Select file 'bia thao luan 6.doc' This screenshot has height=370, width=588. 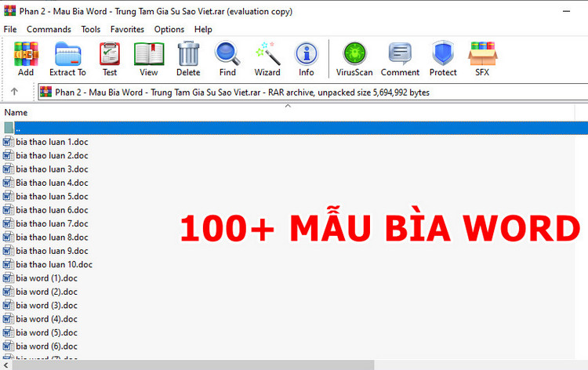(x=45, y=210)
